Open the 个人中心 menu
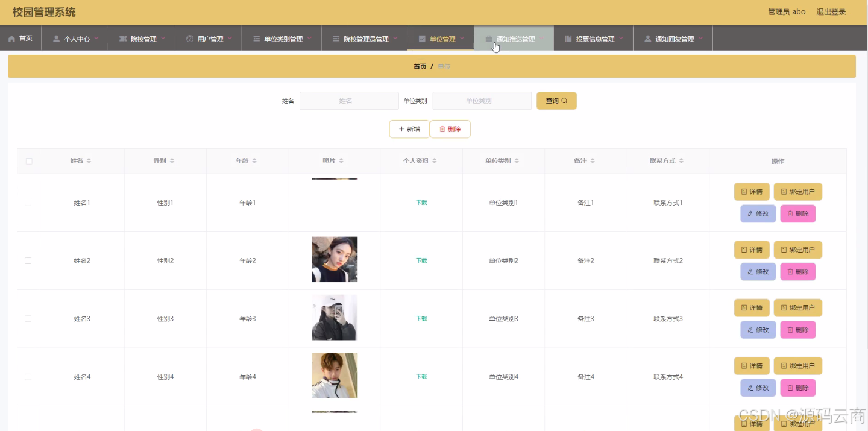Screen dimensions: 868x431 (75, 38)
